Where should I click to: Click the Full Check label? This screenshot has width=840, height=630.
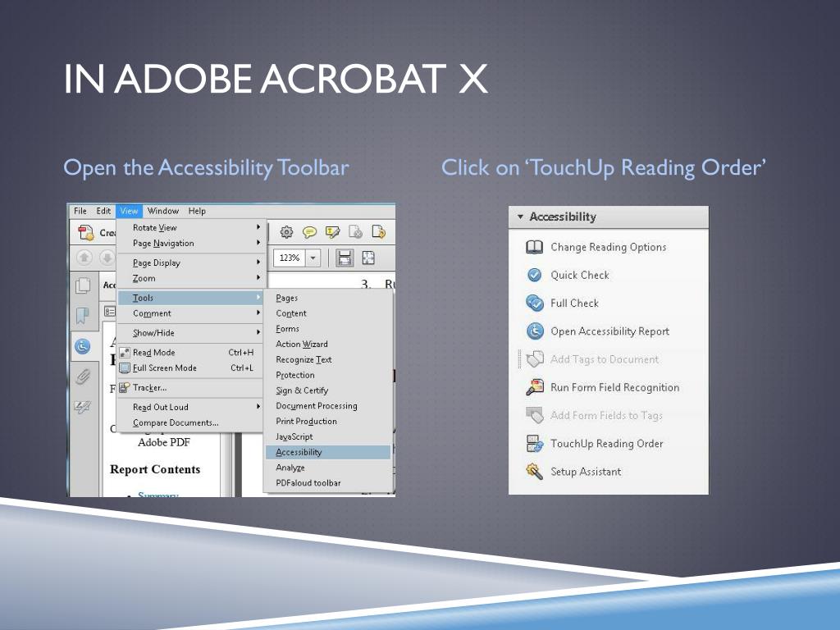(x=574, y=304)
